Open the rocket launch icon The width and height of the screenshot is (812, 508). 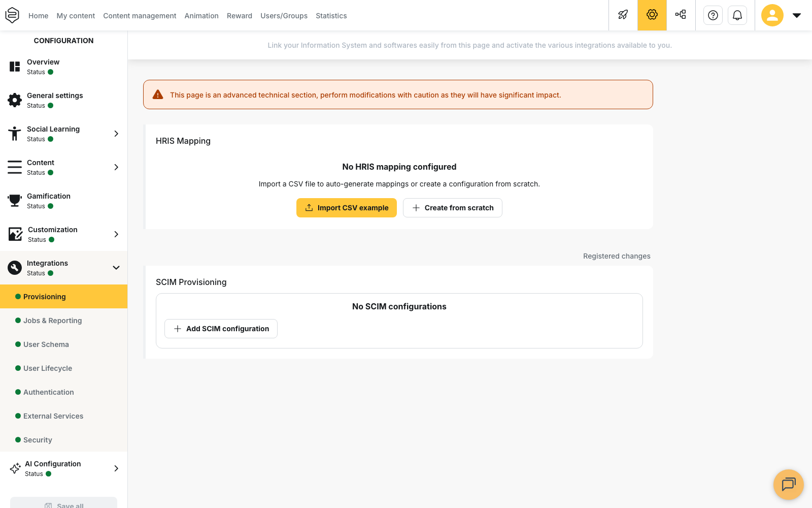click(x=623, y=15)
